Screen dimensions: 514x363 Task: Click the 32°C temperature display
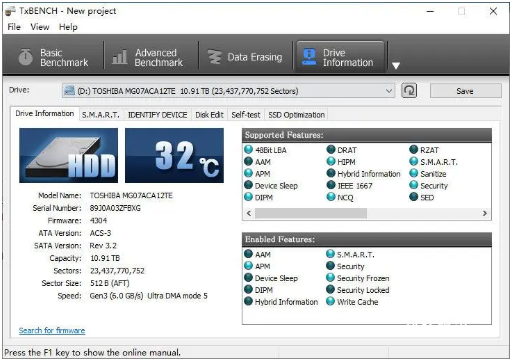(x=174, y=155)
